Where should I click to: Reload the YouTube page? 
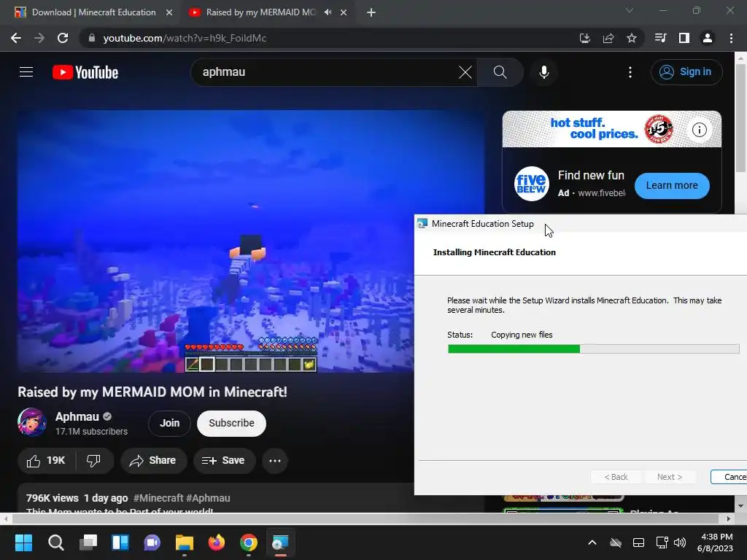63,38
